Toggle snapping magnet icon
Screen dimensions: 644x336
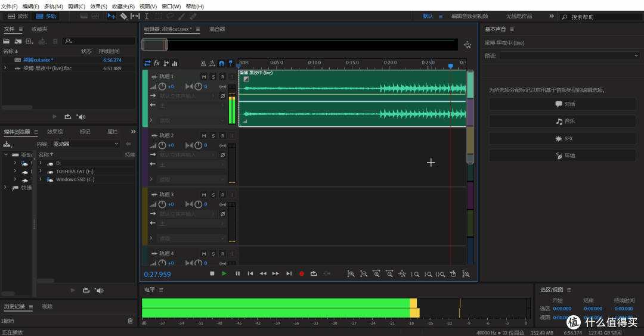[x=221, y=63]
